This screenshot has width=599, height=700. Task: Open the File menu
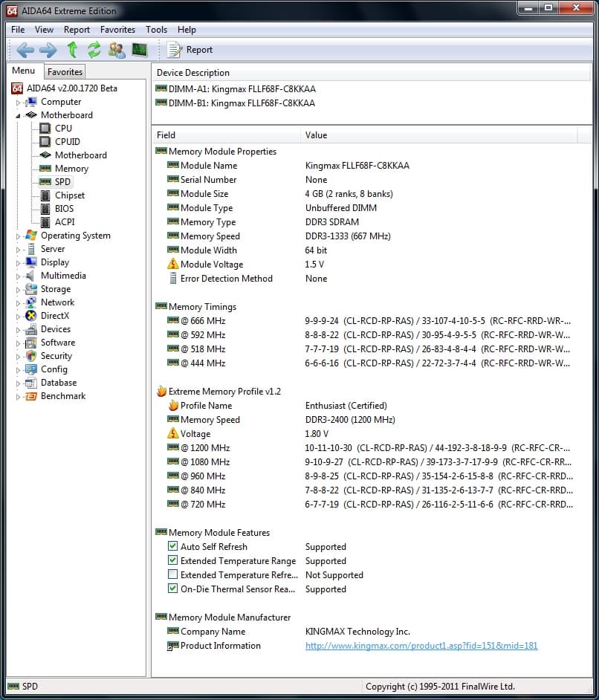pyautogui.click(x=18, y=30)
